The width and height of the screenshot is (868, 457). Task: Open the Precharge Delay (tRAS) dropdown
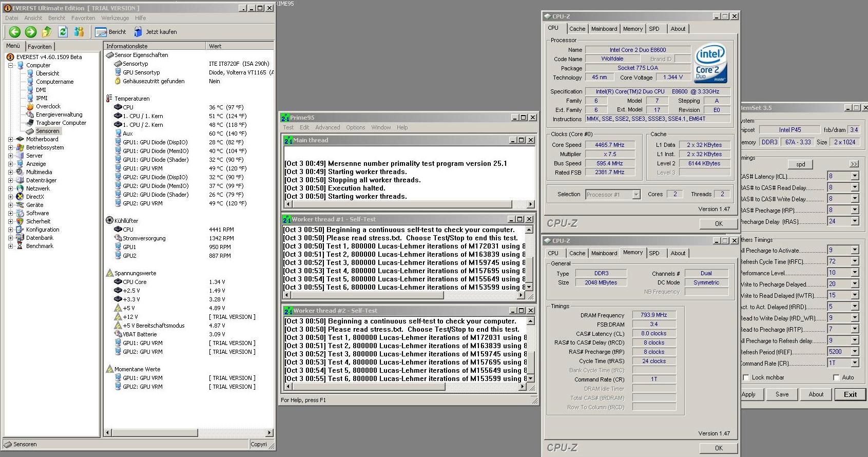coord(855,221)
